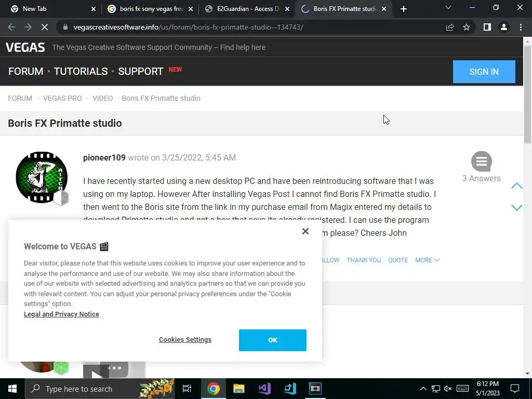Viewport: 532px width, 399px height.
Task: Close the Boris FX Primatte tab
Action: tap(384, 9)
